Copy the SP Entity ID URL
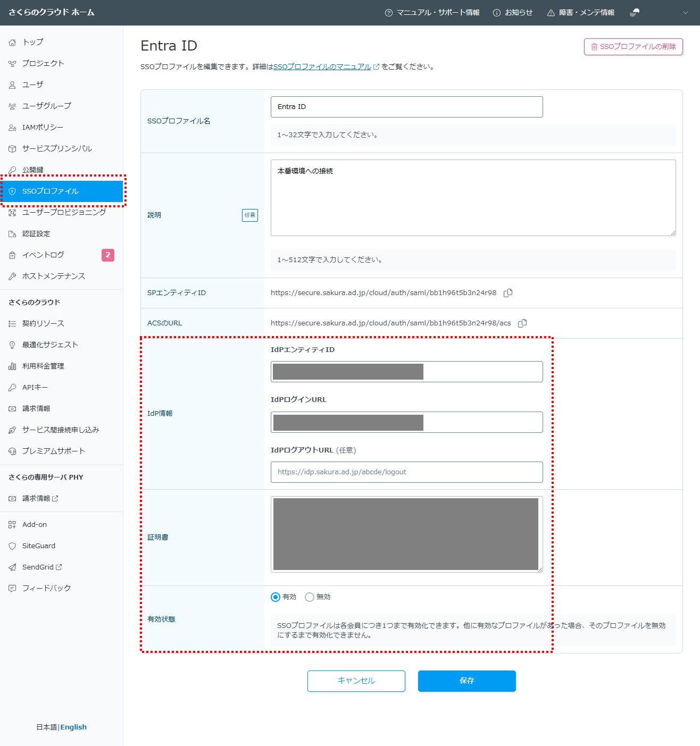Viewport: 700px width, 746px height. [x=508, y=293]
